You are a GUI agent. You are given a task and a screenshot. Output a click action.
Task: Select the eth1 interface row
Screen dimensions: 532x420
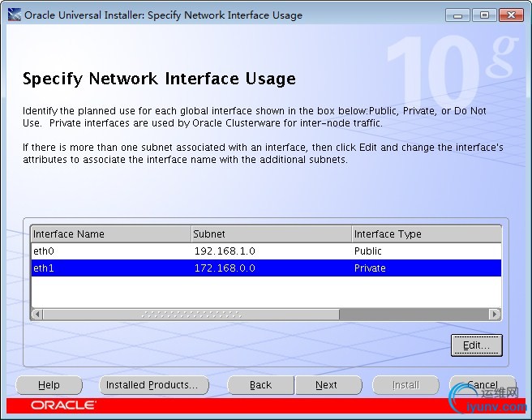[x=109, y=268]
